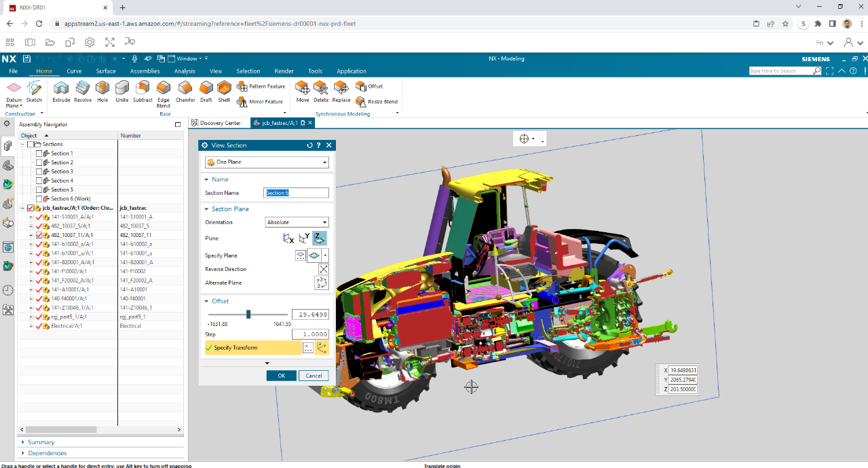Toggle the Section 1 checkbox
This screenshot has height=468, width=868.
pos(39,154)
